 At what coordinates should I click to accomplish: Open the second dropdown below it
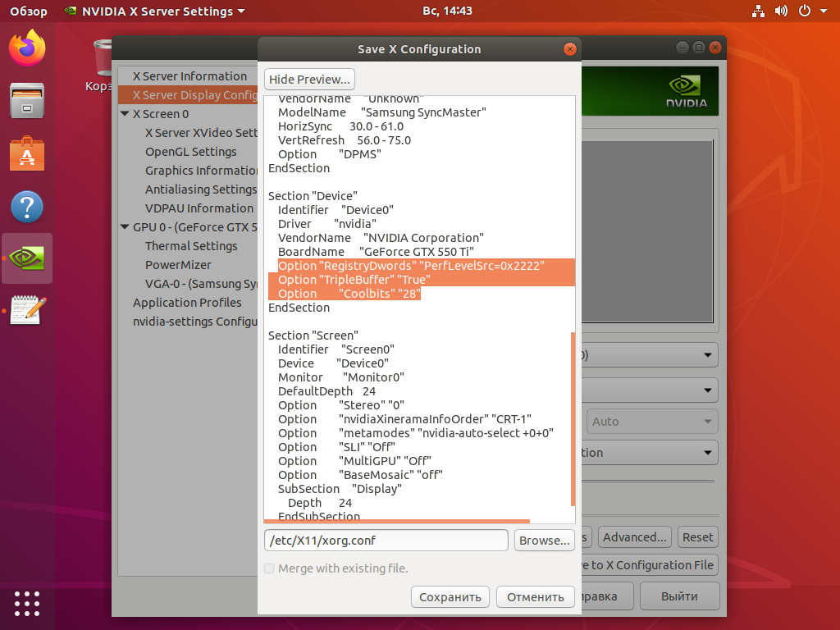tap(650, 390)
